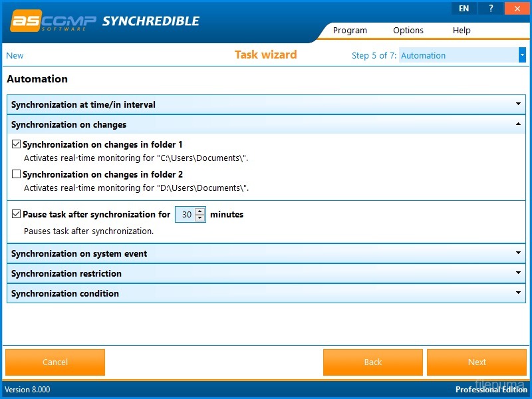Viewport: 532px width, 399px height.
Task: Open the help question mark button
Action: [491, 9]
